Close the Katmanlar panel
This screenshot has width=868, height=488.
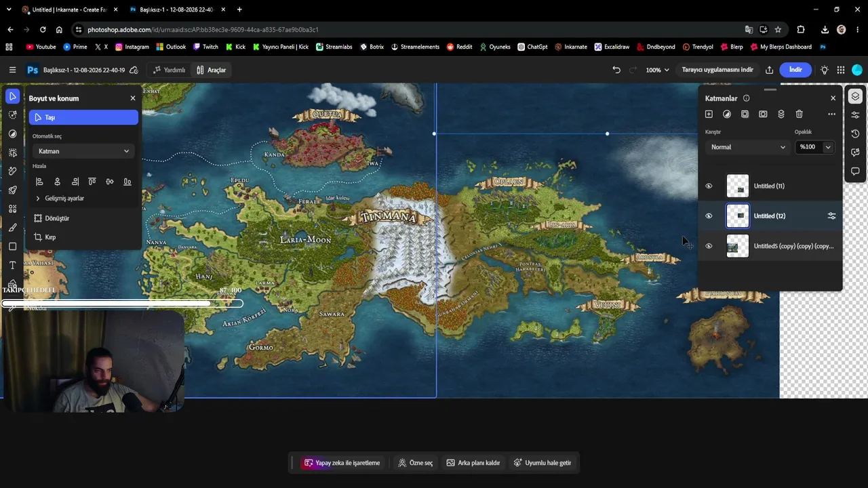(x=833, y=98)
